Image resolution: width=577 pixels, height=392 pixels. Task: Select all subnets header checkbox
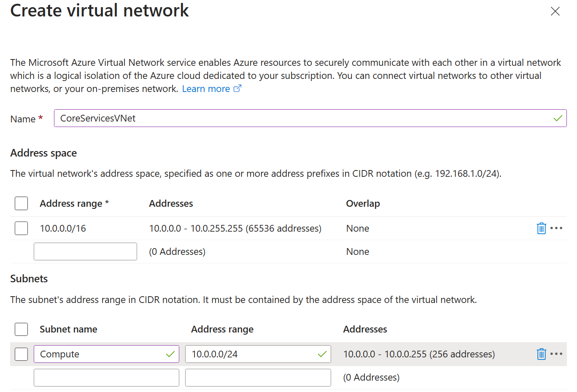pyautogui.click(x=21, y=329)
